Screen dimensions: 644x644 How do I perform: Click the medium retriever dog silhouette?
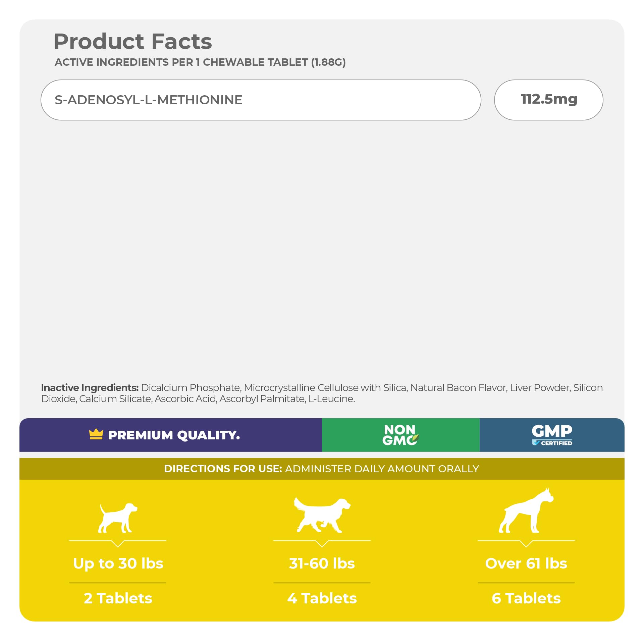click(x=322, y=515)
